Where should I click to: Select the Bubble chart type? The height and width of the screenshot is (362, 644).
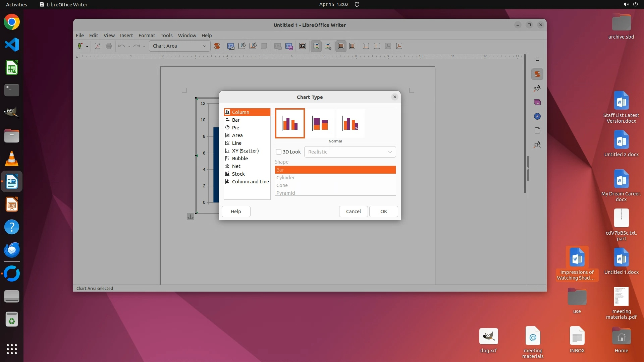pos(240,159)
